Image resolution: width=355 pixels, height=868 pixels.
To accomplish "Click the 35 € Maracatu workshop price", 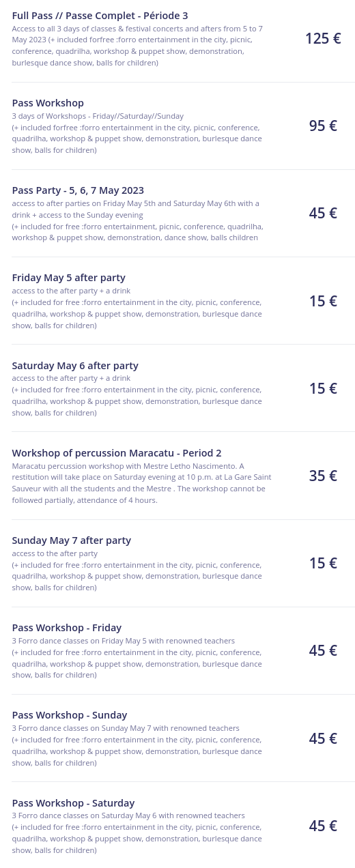I will pyautogui.click(x=323, y=476).
